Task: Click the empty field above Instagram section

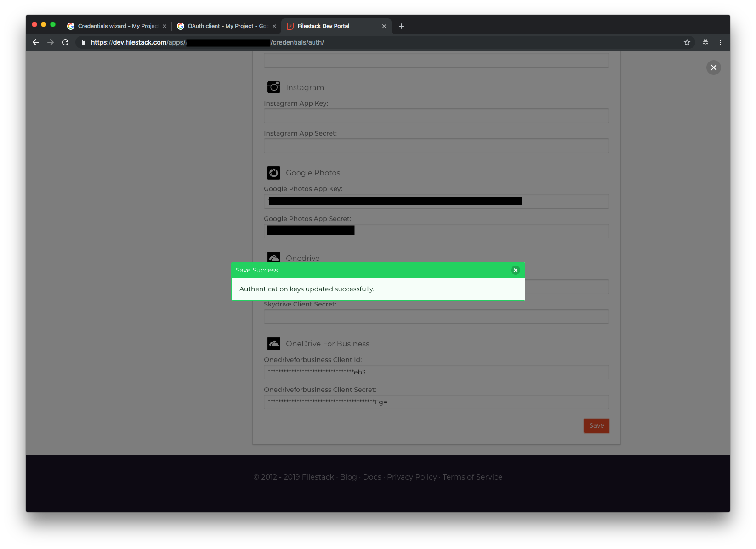Action: 437,60
